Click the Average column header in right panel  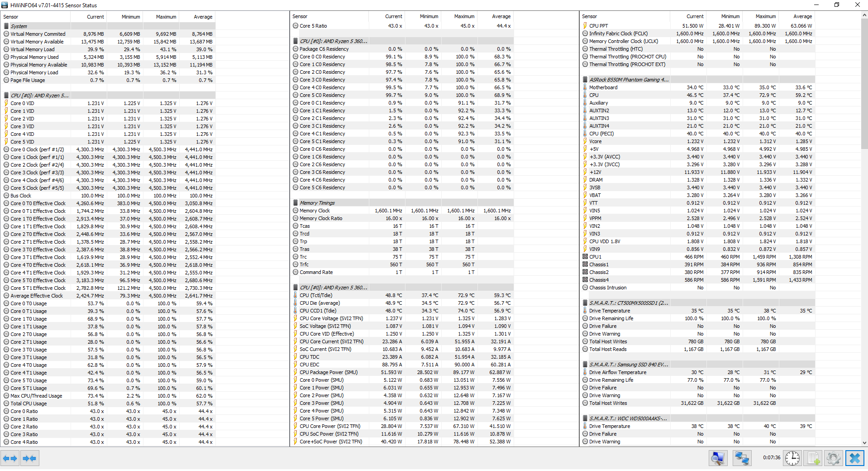pyautogui.click(x=797, y=16)
